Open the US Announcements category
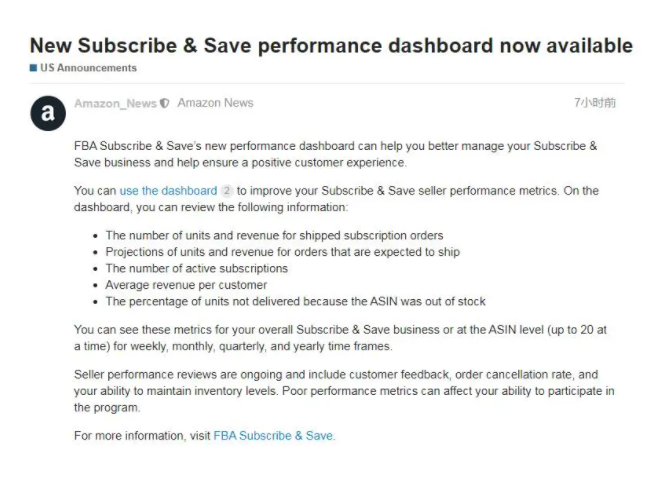Viewport: 651px width, 484px height. pos(88,68)
